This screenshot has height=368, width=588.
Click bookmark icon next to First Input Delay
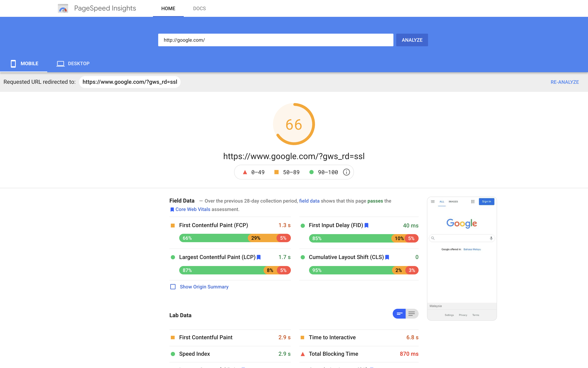coord(366,225)
